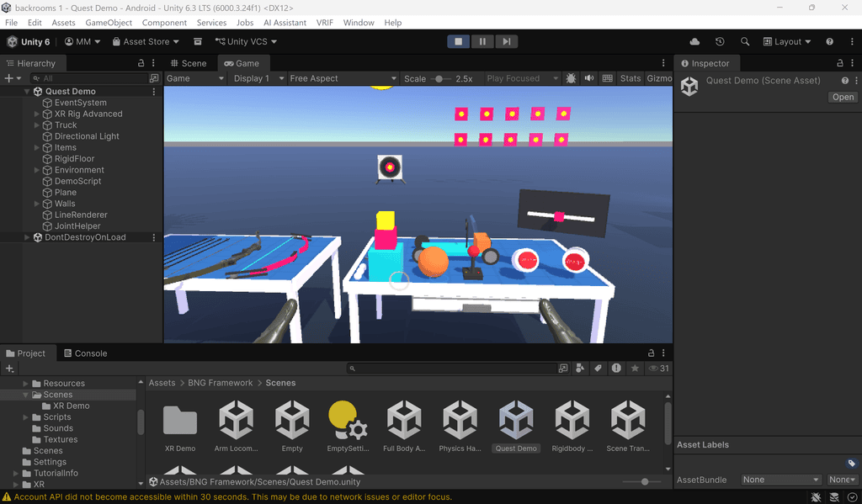862x504 pixels.
Task: Adjust the Game view Scale slider
Action: (439, 78)
